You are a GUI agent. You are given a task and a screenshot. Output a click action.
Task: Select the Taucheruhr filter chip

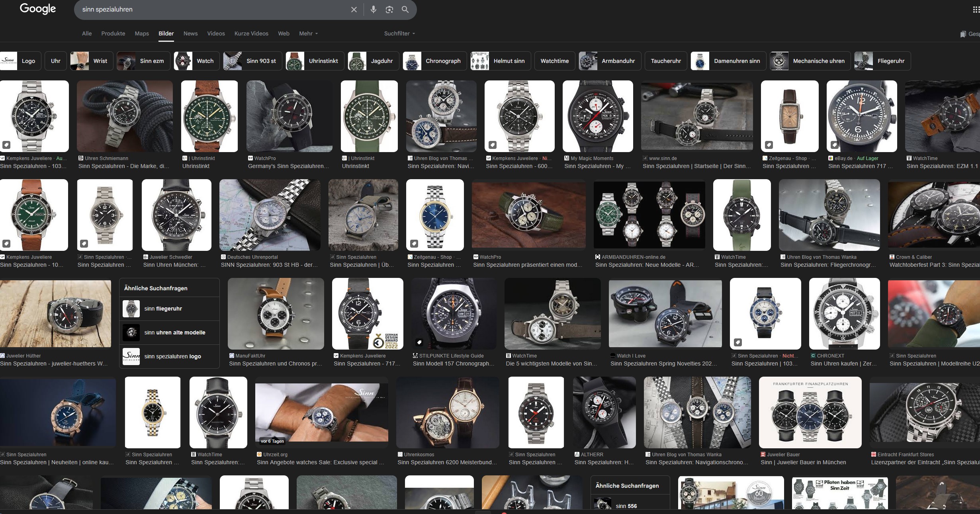click(665, 61)
